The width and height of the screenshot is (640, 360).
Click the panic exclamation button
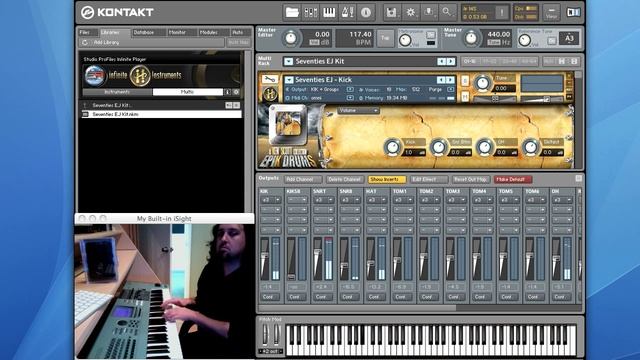click(x=502, y=12)
